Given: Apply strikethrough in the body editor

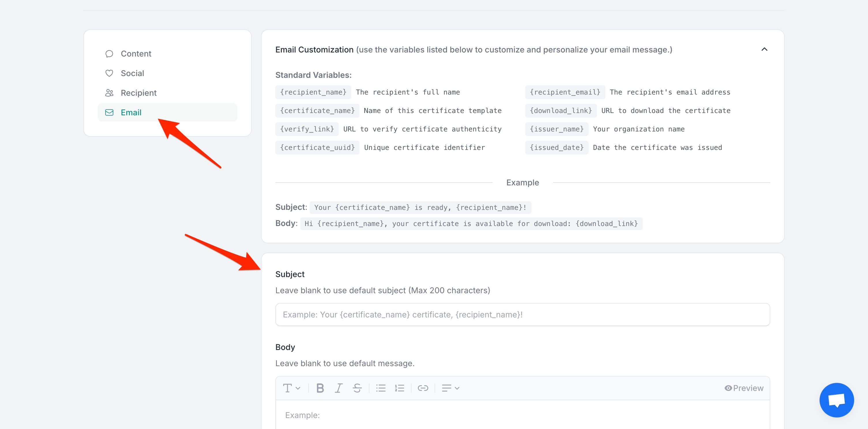Looking at the screenshot, I should tap(357, 388).
